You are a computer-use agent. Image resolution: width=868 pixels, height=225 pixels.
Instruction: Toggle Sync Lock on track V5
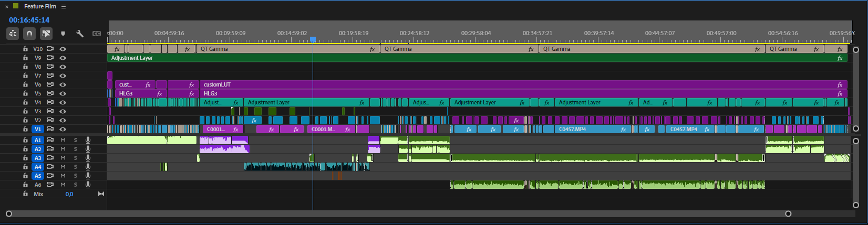pyautogui.click(x=50, y=93)
